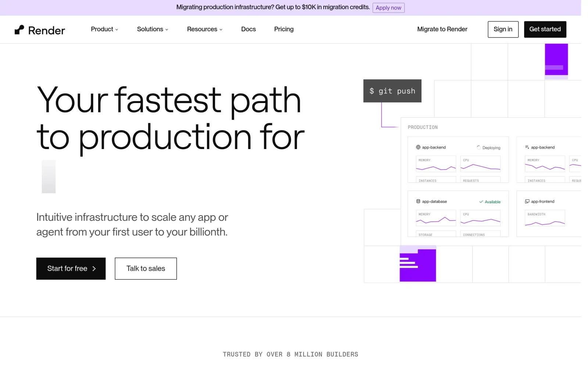
Task: Click the $ git push terminal box
Action: [x=392, y=91]
